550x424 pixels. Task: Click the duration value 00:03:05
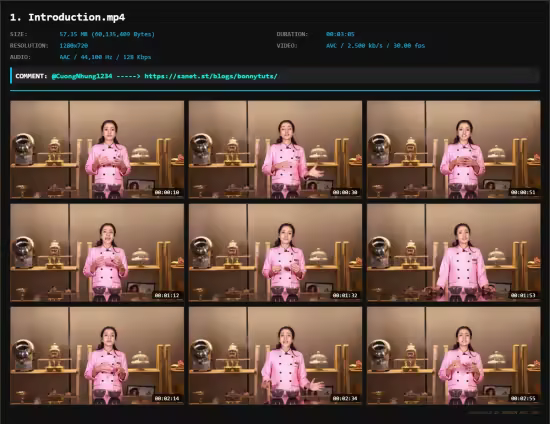click(340, 34)
